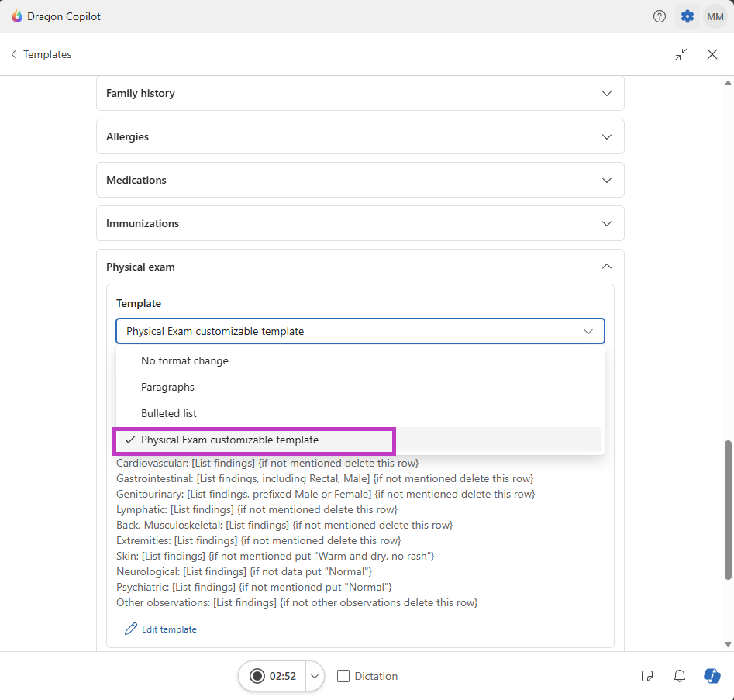734x700 pixels.
Task: Expand the Immunizations section
Action: tap(360, 223)
